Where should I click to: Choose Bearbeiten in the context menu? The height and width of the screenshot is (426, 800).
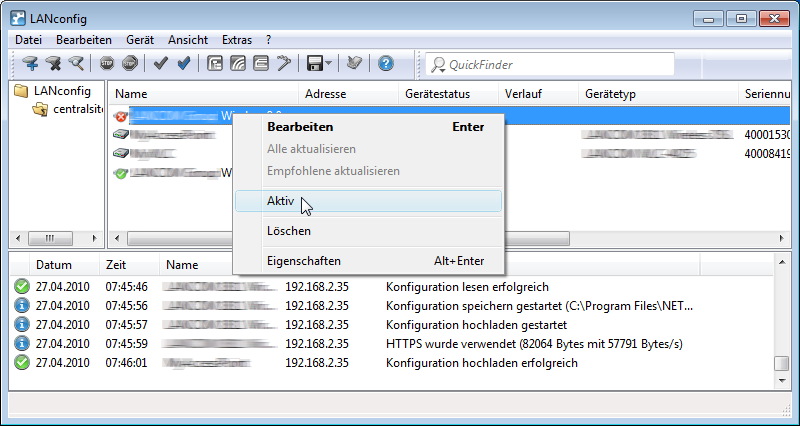click(x=300, y=127)
